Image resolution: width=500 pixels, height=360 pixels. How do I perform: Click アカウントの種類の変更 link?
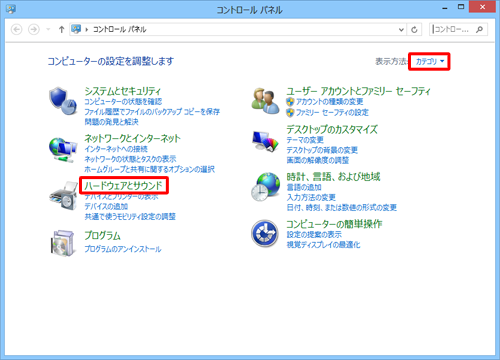330,102
